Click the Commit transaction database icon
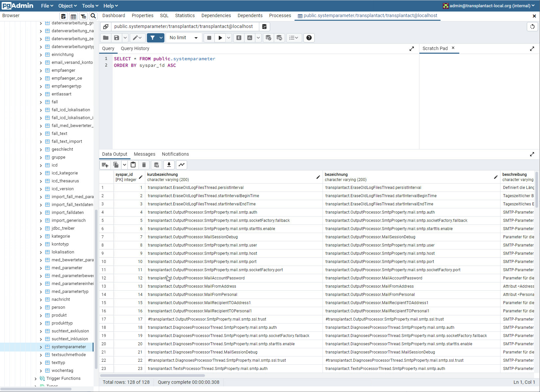Viewport: 540px width, 392px height. (268, 38)
